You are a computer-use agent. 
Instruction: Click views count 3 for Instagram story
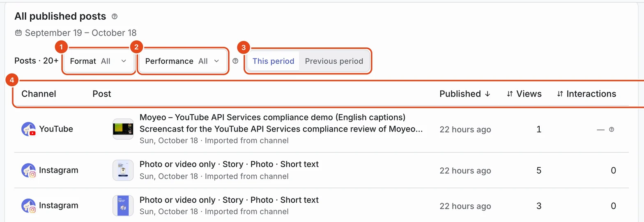(x=539, y=206)
